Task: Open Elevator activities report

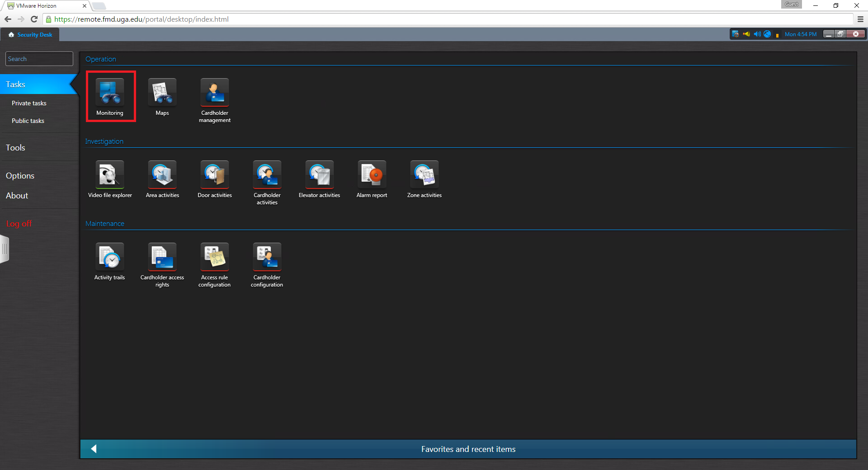Action: 320,175
